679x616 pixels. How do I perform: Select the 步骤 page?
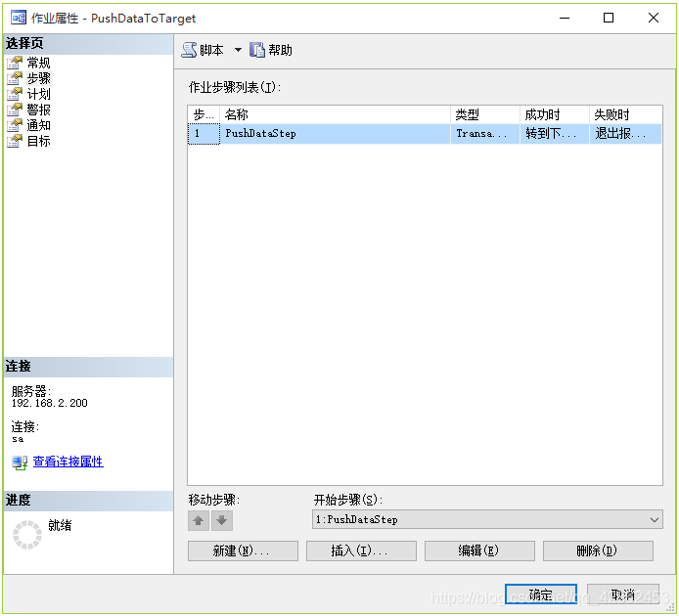pos(38,78)
